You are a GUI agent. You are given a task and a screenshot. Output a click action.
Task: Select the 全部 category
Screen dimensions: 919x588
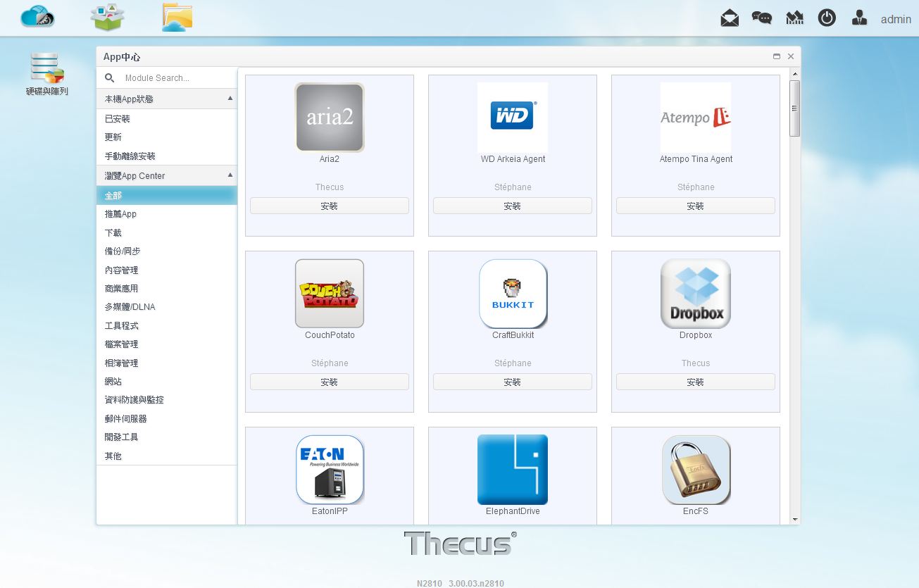click(x=167, y=195)
